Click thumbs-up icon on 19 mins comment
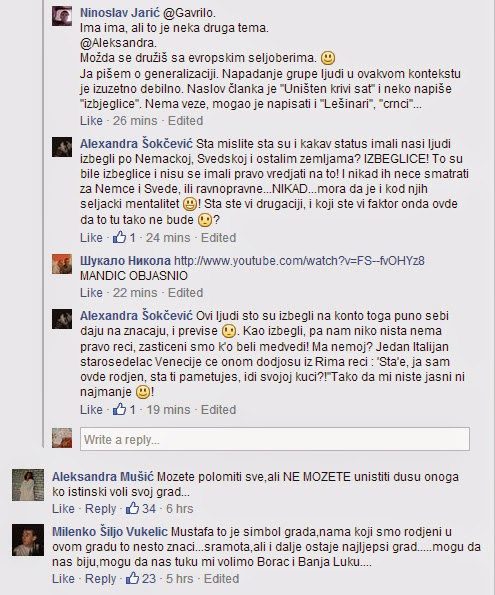 pos(120,409)
